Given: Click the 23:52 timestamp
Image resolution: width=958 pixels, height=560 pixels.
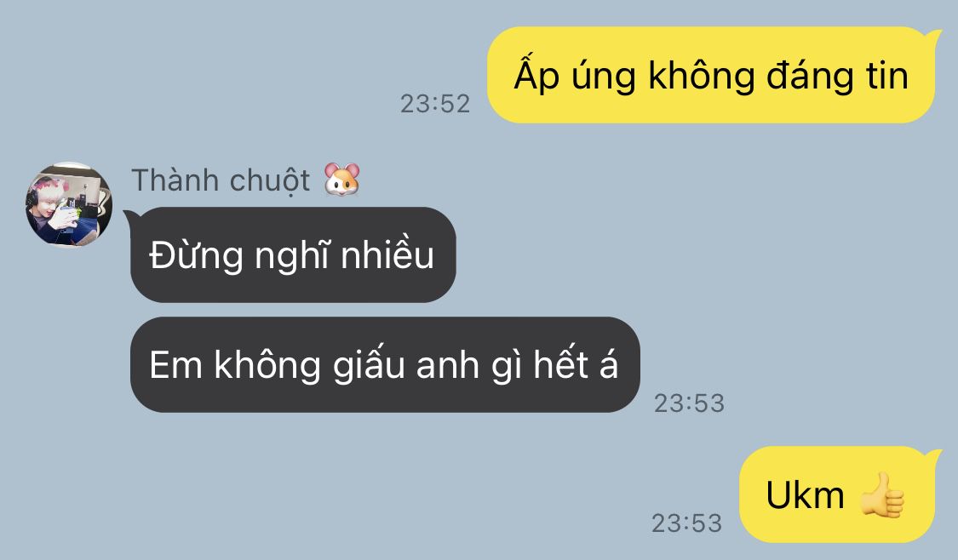Looking at the screenshot, I should pyautogui.click(x=435, y=104).
